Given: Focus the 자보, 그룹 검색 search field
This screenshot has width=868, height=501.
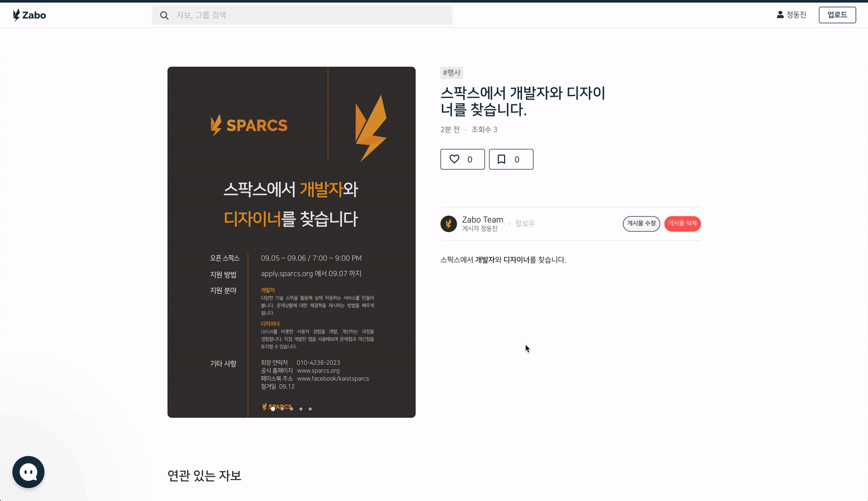Looking at the screenshot, I should 302,15.
